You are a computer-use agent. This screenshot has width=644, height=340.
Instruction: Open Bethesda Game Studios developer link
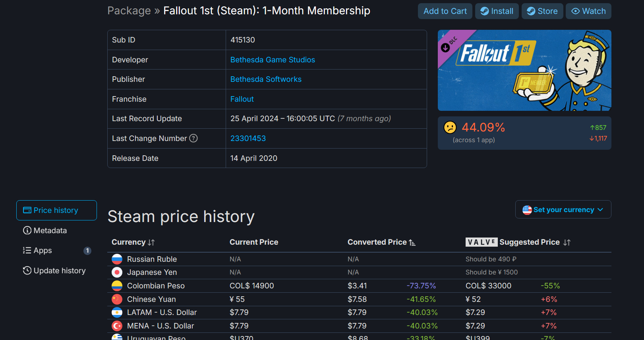point(273,60)
